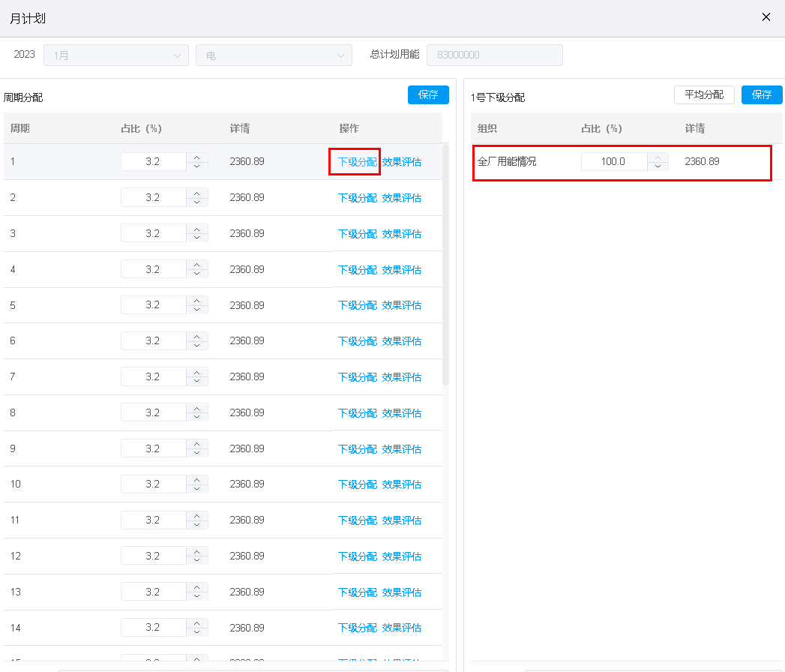785x672 pixels.
Task: Click down arrow on period 8 percentage stepper
Action: (x=196, y=417)
